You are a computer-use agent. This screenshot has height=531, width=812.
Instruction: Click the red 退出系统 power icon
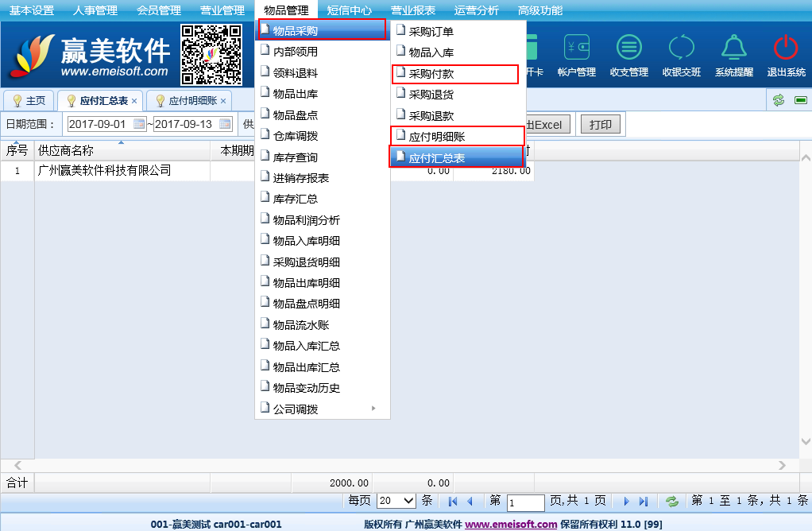click(x=785, y=48)
